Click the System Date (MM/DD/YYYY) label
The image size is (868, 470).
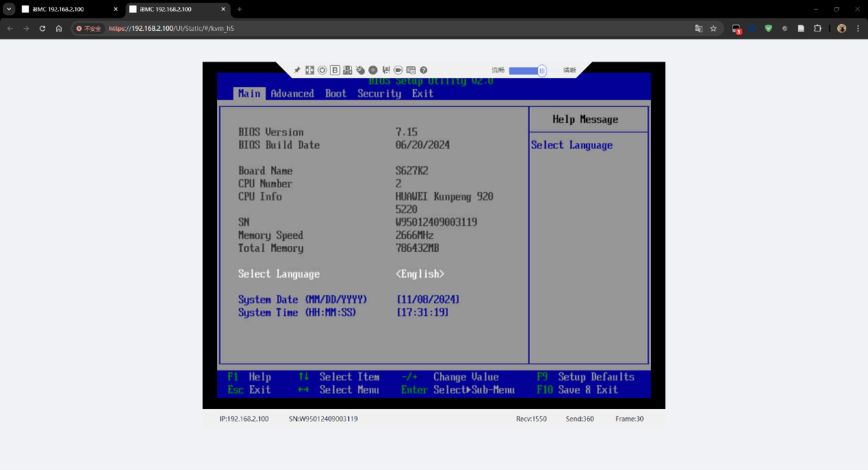click(303, 300)
